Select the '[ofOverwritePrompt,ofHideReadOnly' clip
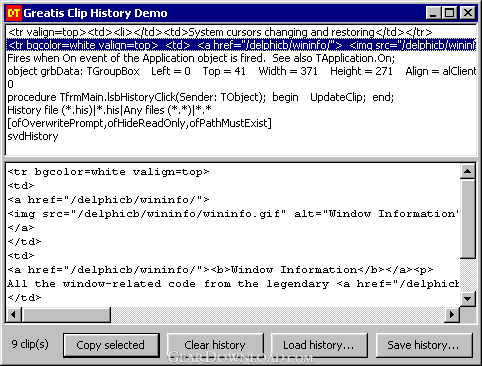This screenshot has width=482, height=366. click(241, 123)
